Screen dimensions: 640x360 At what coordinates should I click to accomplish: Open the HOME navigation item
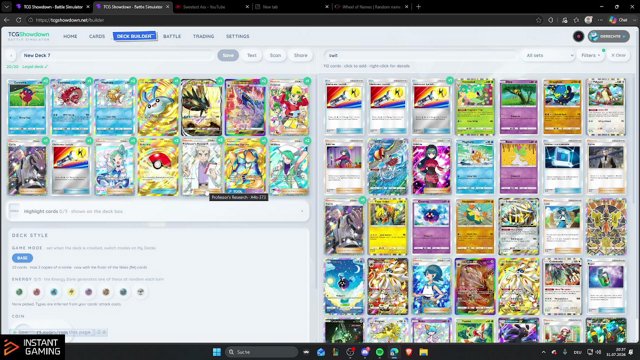coord(70,36)
